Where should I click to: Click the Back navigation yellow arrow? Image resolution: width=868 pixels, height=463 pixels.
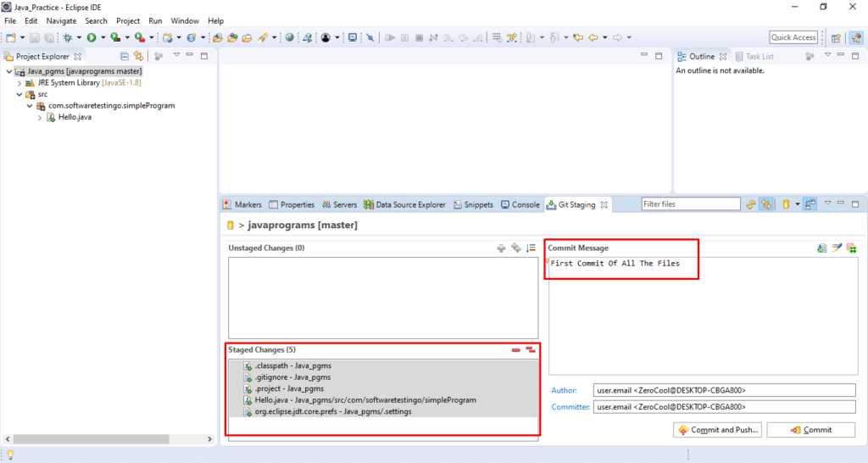coord(593,37)
